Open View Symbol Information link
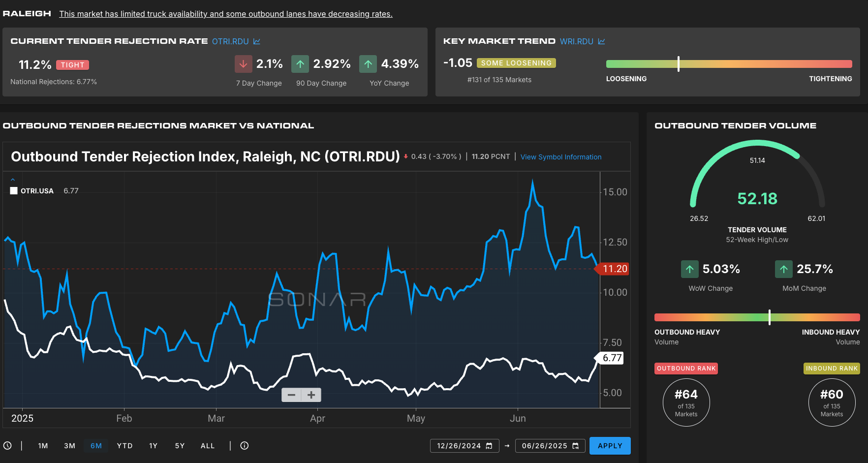The width and height of the screenshot is (868, 463). pos(560,157)
